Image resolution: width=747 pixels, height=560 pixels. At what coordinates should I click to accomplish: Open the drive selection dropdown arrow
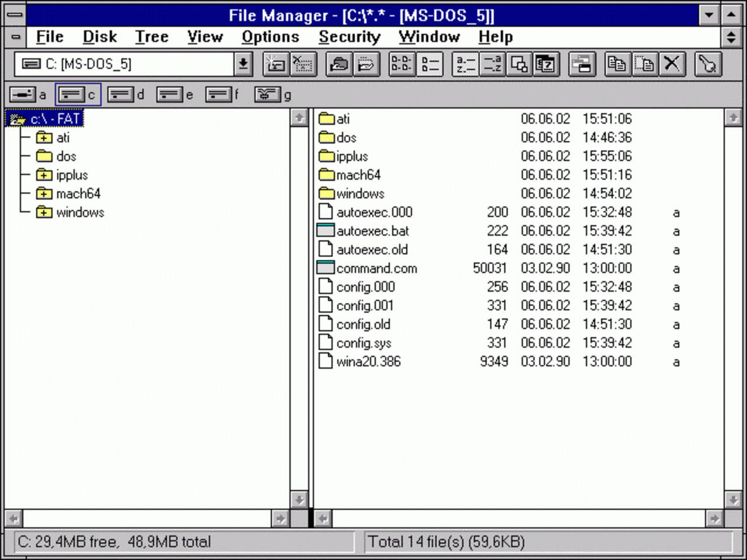pos(243,64)
